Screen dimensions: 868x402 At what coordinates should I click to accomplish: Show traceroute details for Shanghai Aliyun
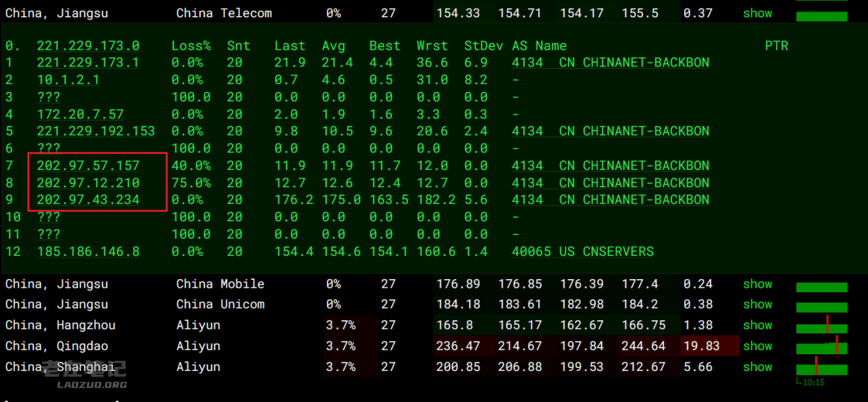[x=757, y=367]
